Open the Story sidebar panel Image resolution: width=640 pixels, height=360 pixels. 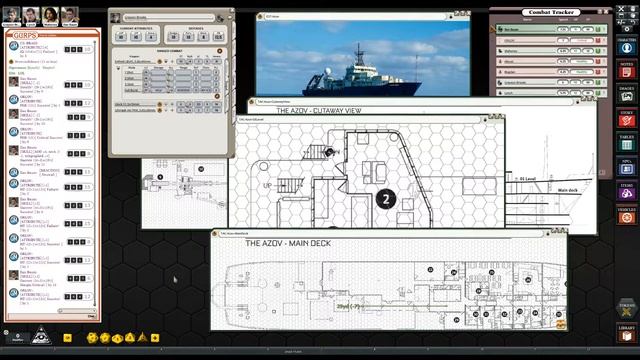pyautogui.click(x=627, y=118)
